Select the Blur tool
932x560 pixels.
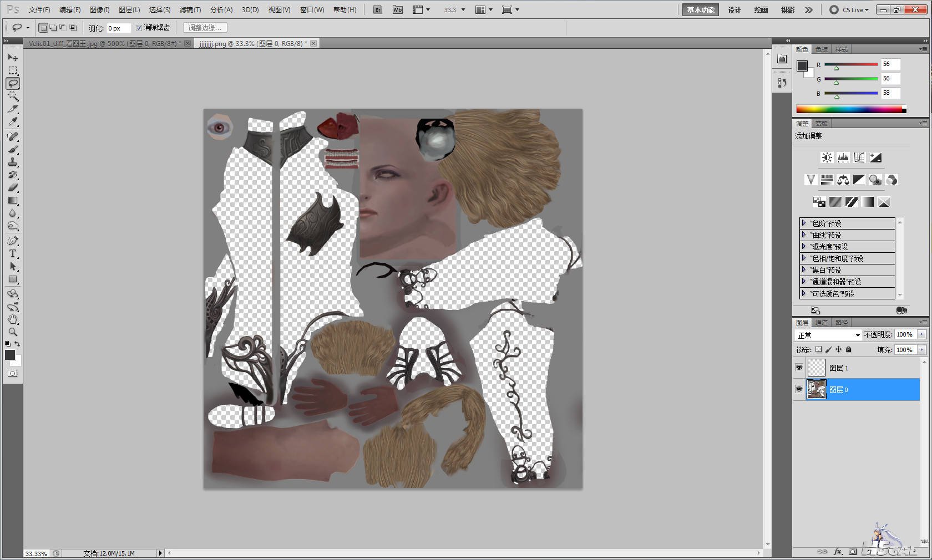tap(13, 213)
